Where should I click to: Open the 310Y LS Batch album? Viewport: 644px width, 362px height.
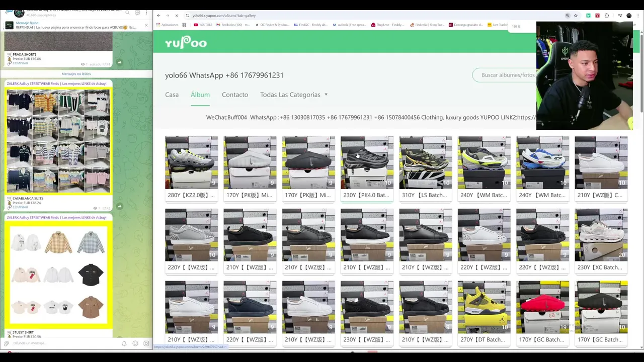425,168
